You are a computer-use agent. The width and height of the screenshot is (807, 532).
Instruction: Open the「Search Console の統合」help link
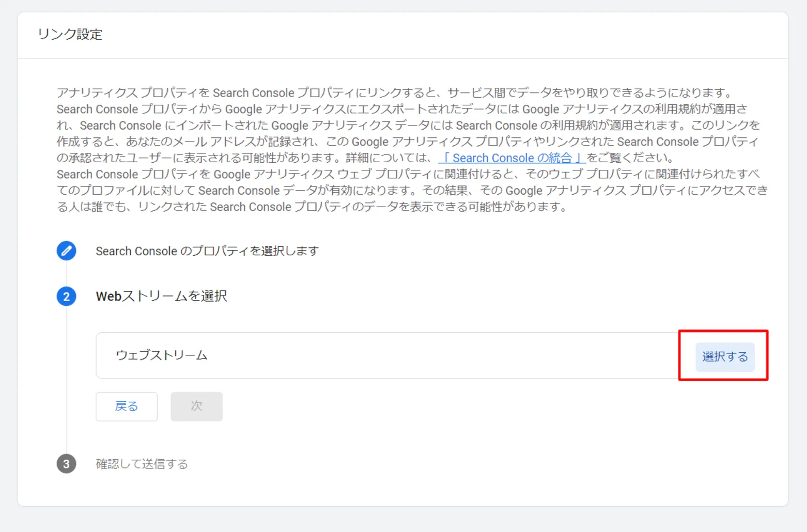coord(512,158)
